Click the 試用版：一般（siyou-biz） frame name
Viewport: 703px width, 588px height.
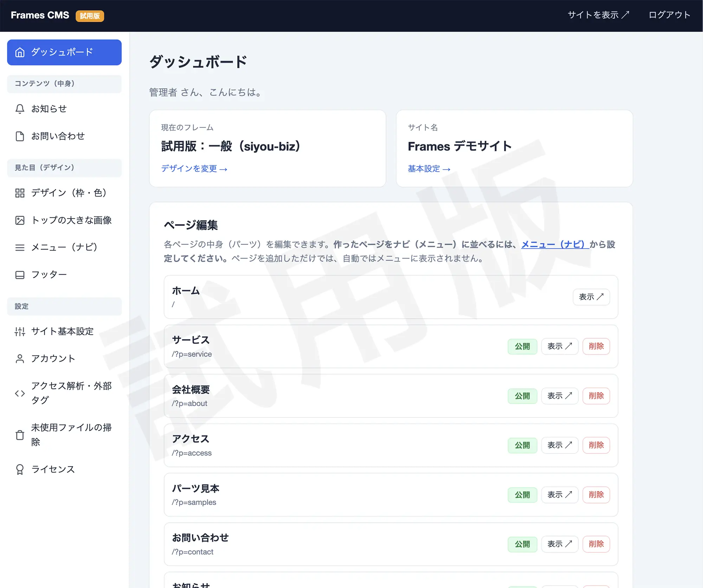point(231,147)
